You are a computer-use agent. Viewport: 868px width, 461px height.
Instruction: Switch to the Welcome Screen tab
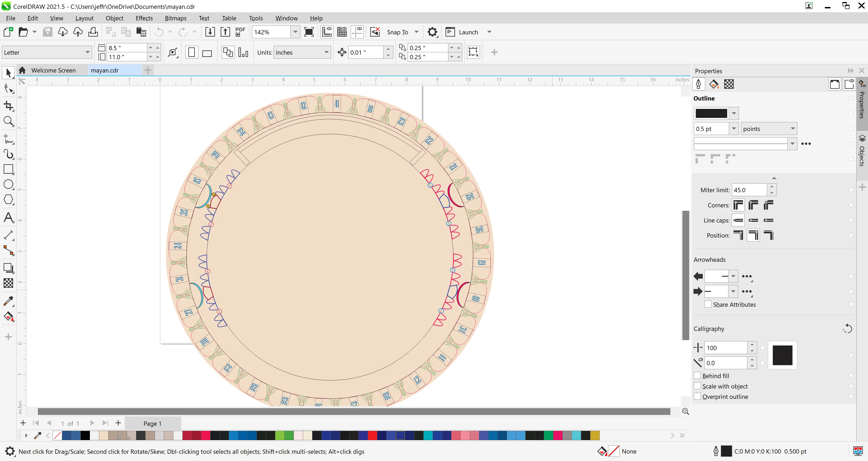point(53,70)
